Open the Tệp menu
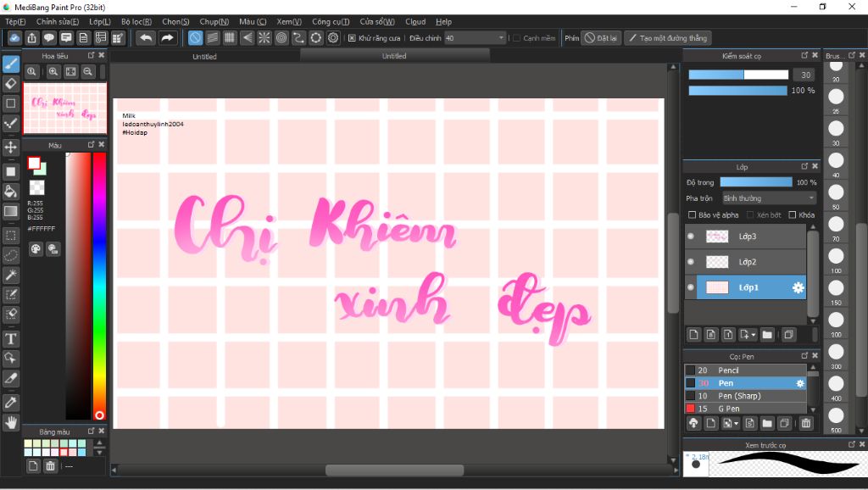Image resolution: width=868 pixels, height=490 pixels. (15, 21)
